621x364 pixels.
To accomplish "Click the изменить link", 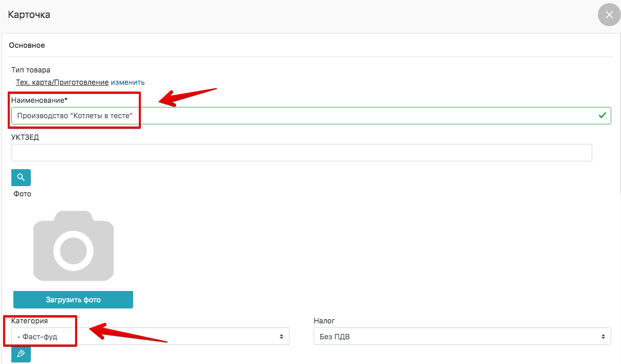I will 127,82.
